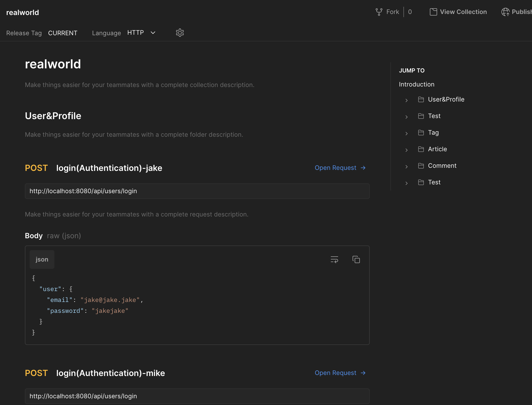The image size is (532, 405).
Task: Click the View Collection icon
Action: point(433,12)
